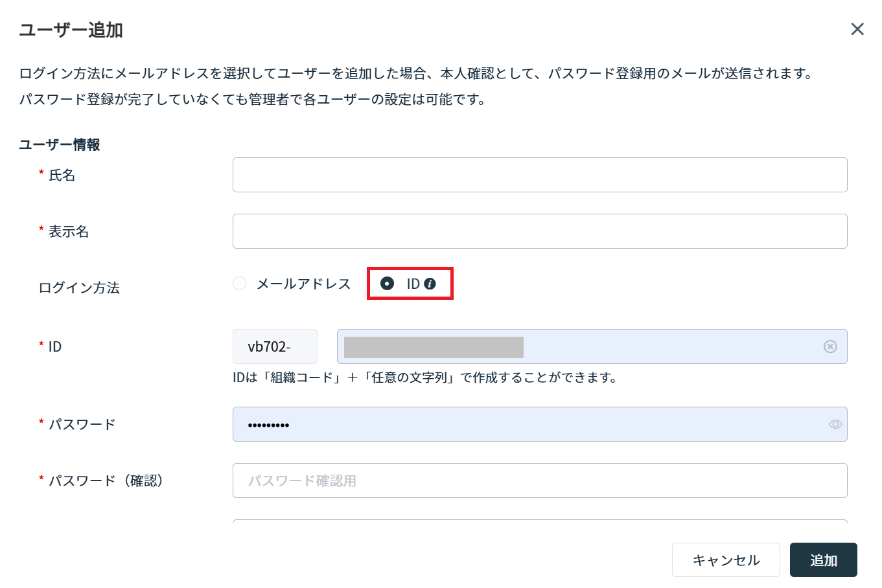Click the vb702- organization code prefix box

point(274,346)
